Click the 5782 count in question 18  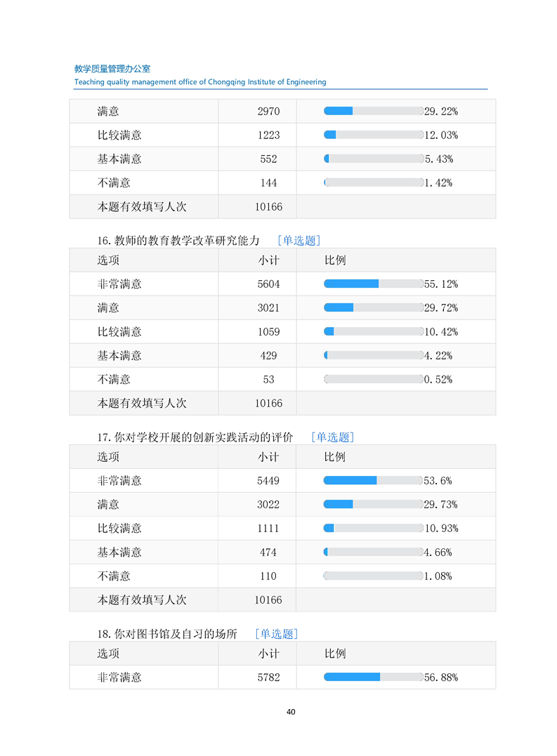pos(268,677)
